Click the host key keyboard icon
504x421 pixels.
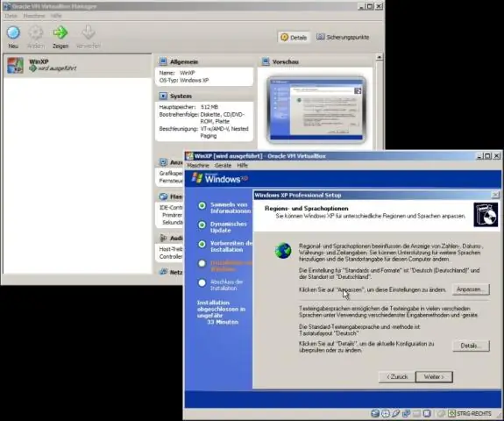(x=451, y=413)
